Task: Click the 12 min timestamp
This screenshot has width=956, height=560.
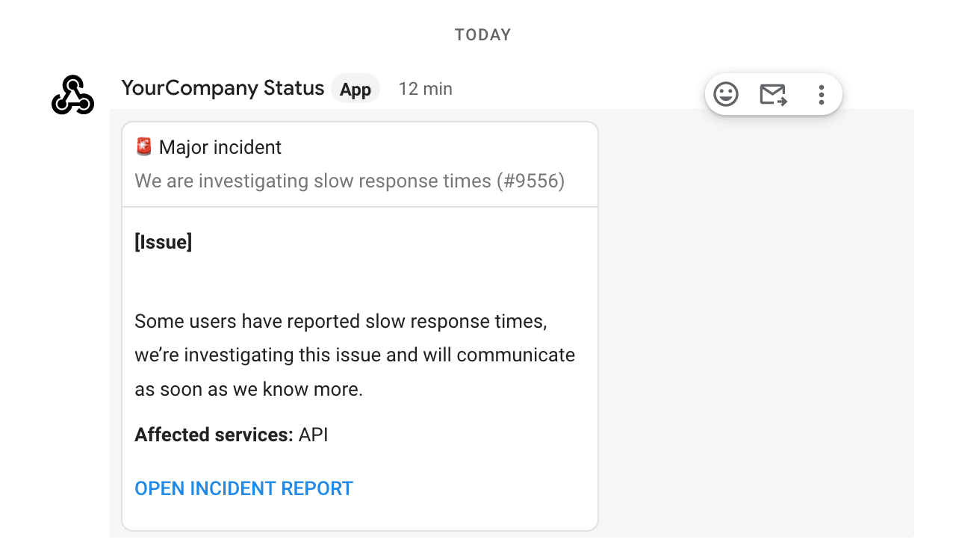Action: tap(426, 88)
